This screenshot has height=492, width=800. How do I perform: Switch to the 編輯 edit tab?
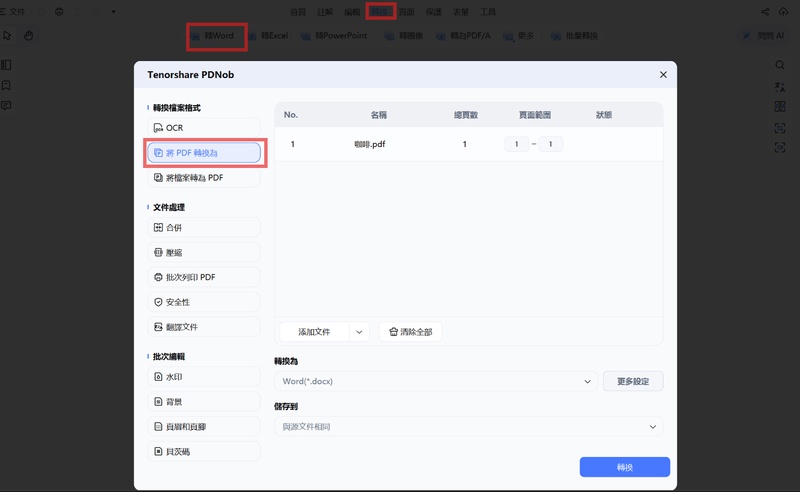click(352, 12)
